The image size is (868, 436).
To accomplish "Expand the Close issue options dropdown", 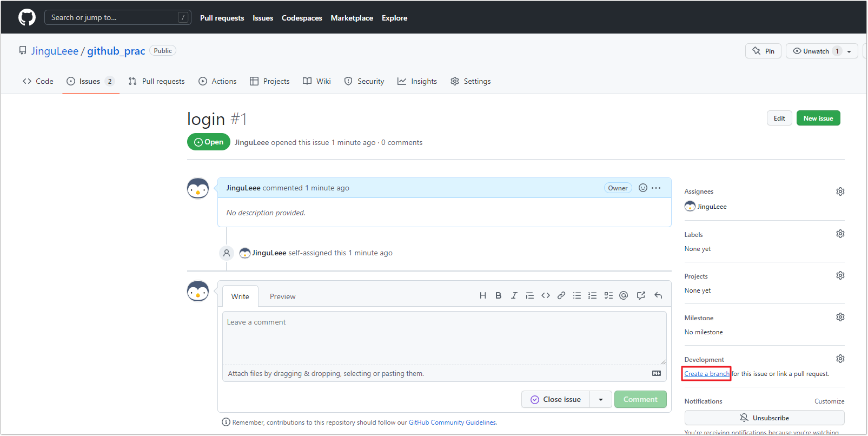I will [601, 399].
